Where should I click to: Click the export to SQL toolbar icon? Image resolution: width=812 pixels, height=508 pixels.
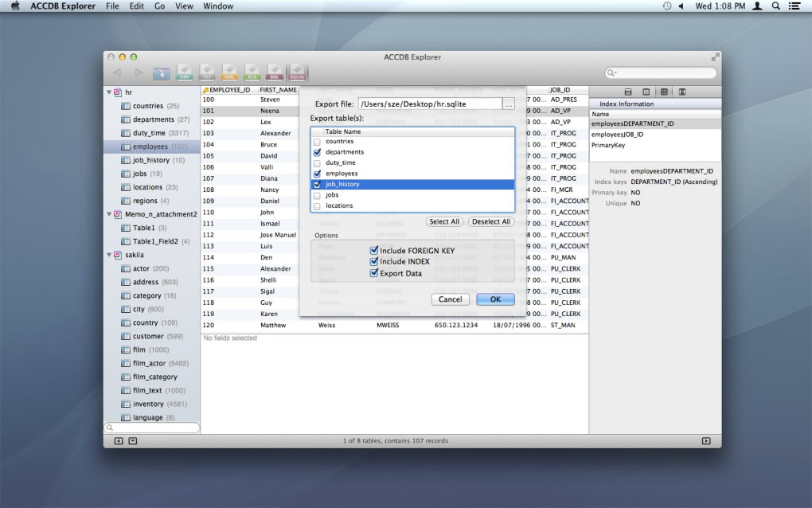[x=275, y=72]
